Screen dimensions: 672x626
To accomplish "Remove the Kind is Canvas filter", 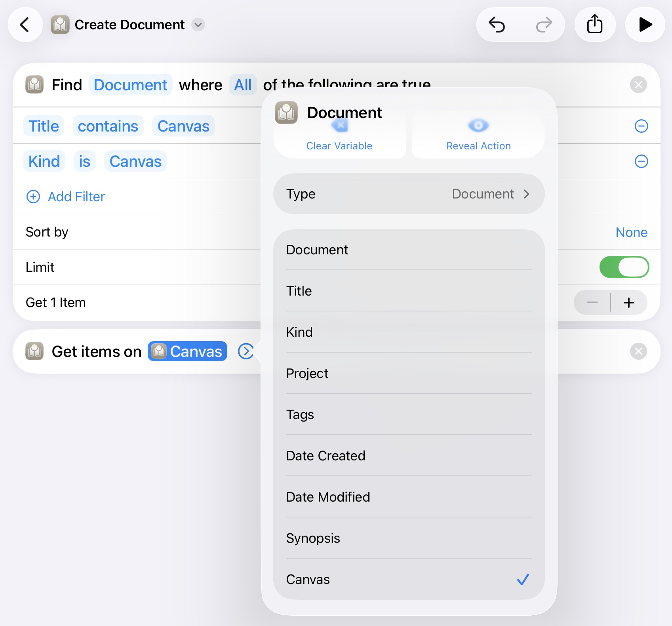I will click(x=641, y=161).
